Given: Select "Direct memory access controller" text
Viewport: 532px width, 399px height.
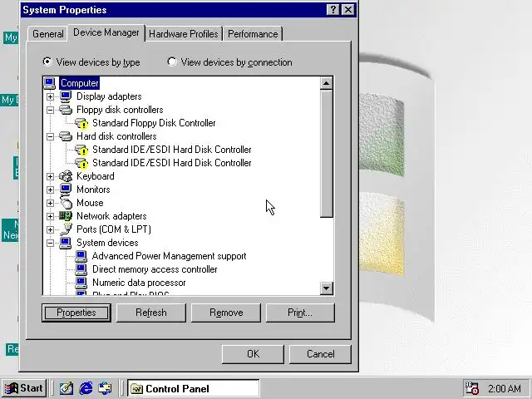Looking at the screenshot, I should click(x=155, y=269).
